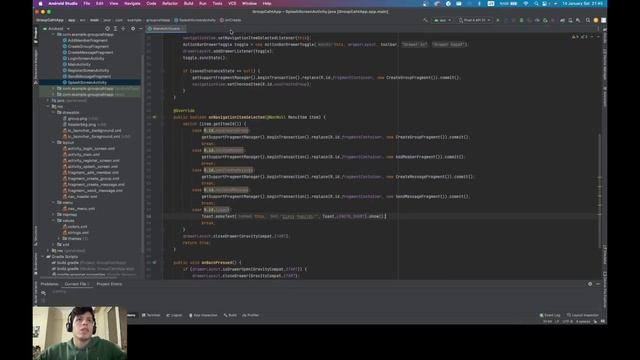
Task: Click the onCreate breadcrumb
Action: coord(231,20)
